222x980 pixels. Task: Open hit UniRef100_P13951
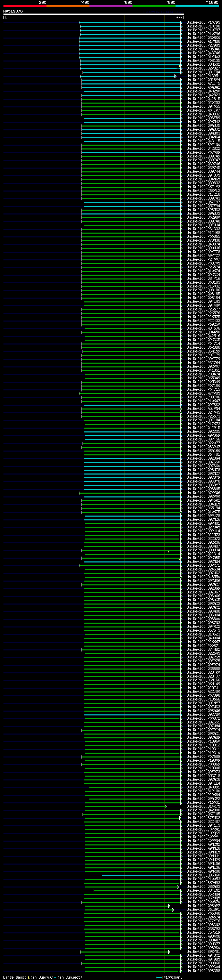tap(203, 76)
